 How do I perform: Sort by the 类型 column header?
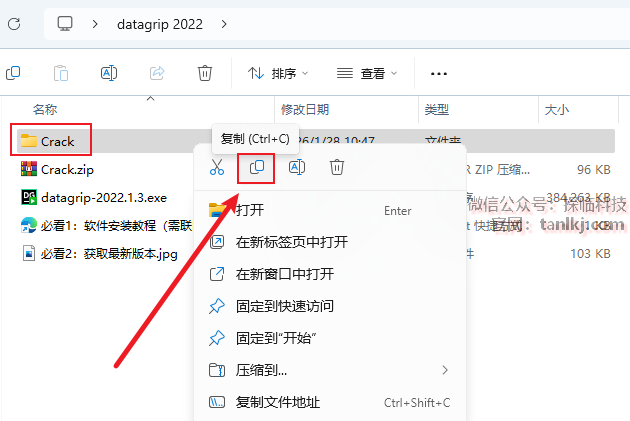[x=437, y=109]
